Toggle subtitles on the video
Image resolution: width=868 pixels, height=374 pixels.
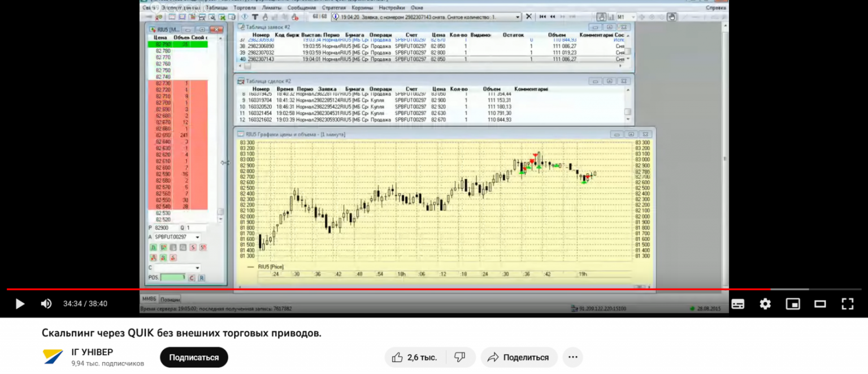pyautogui.click(x=737, y=304)
